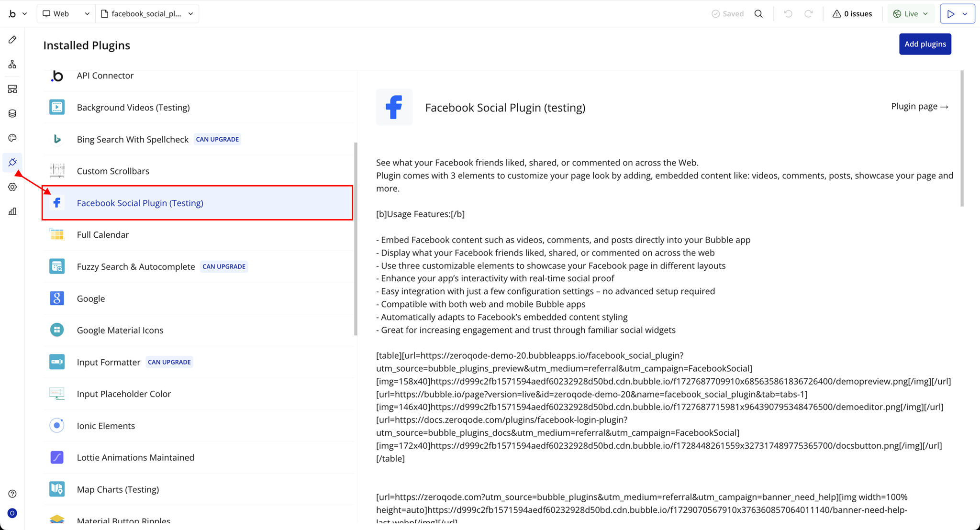The image size is (980, 530).
Task: Select Full Calendar plugin in list
Action: pyautogui.click(x=103, y=235)
